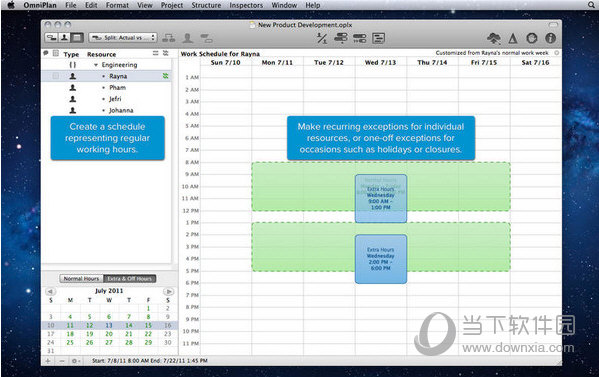Click the toolbar toggle pill in title bar
The image size is (599, 377).
click(553, 25)
